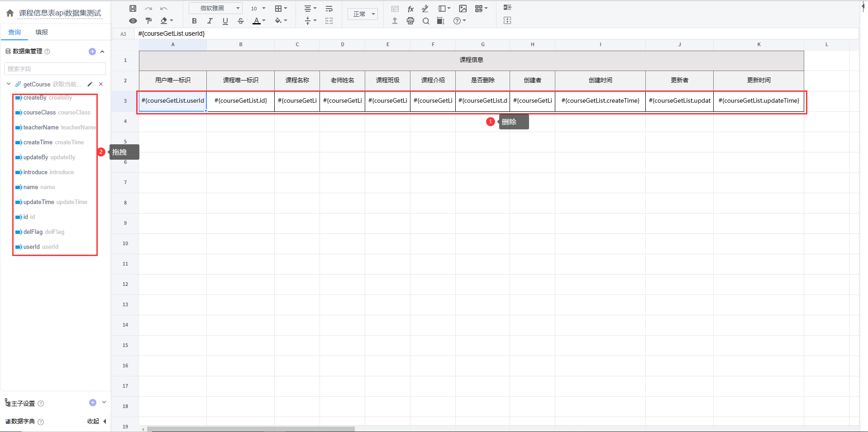Image resolution: width=868 pixels, height=432 pixels.
Task: Click the column A header
Action: (172, 45)
